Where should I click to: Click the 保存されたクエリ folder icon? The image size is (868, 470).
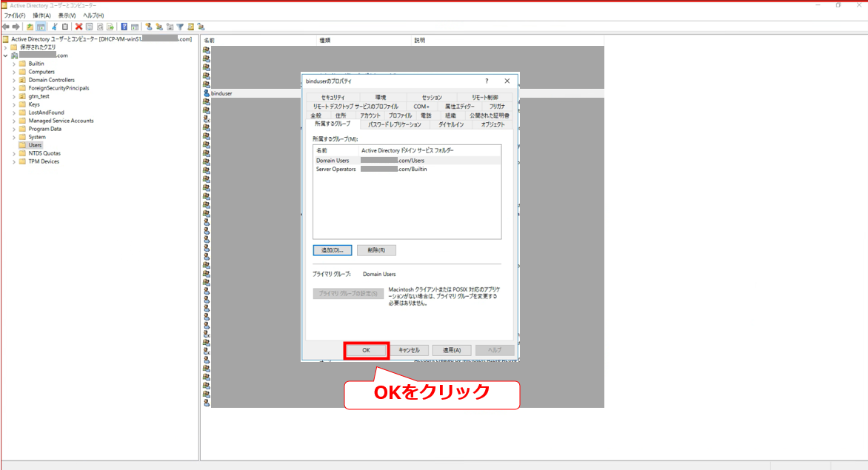tap(14, 47)
